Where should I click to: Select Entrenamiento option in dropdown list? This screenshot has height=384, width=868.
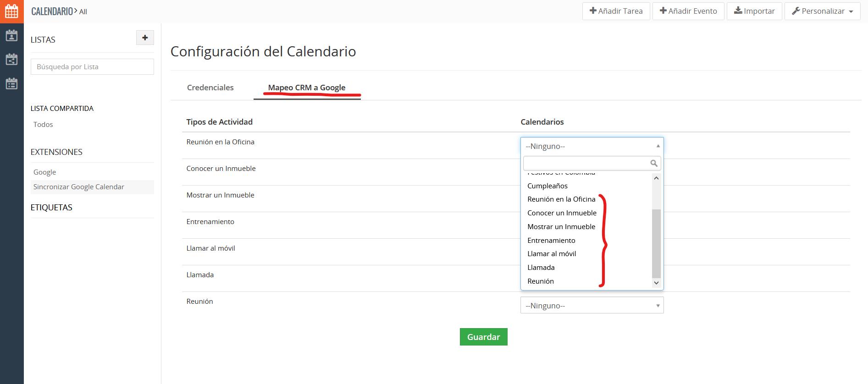pos(551,240)
